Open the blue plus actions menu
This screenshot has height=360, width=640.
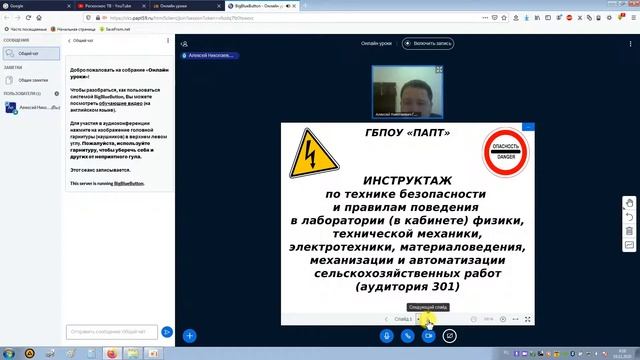(189, 336)
